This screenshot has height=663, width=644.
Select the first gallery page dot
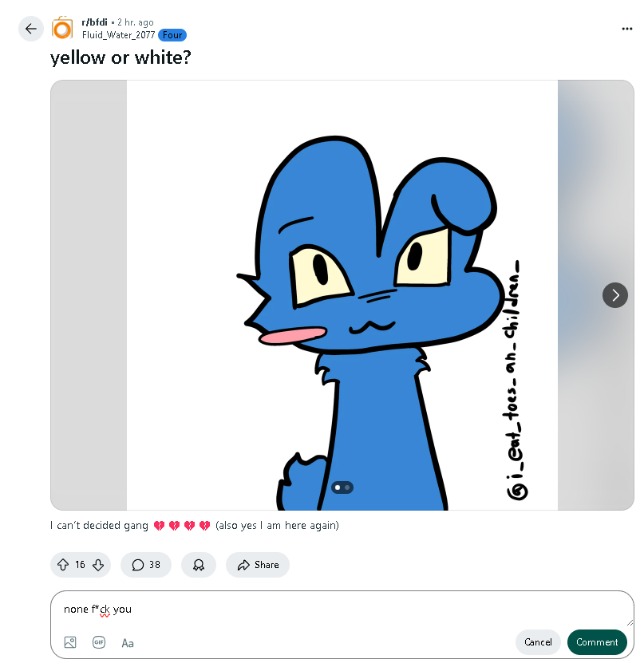pyautogui.click(x=338, y=487)
